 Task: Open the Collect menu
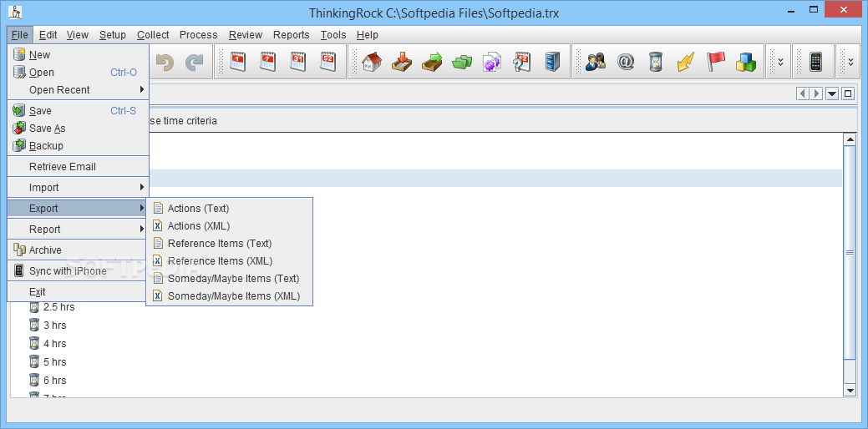[x=154, y=35]
